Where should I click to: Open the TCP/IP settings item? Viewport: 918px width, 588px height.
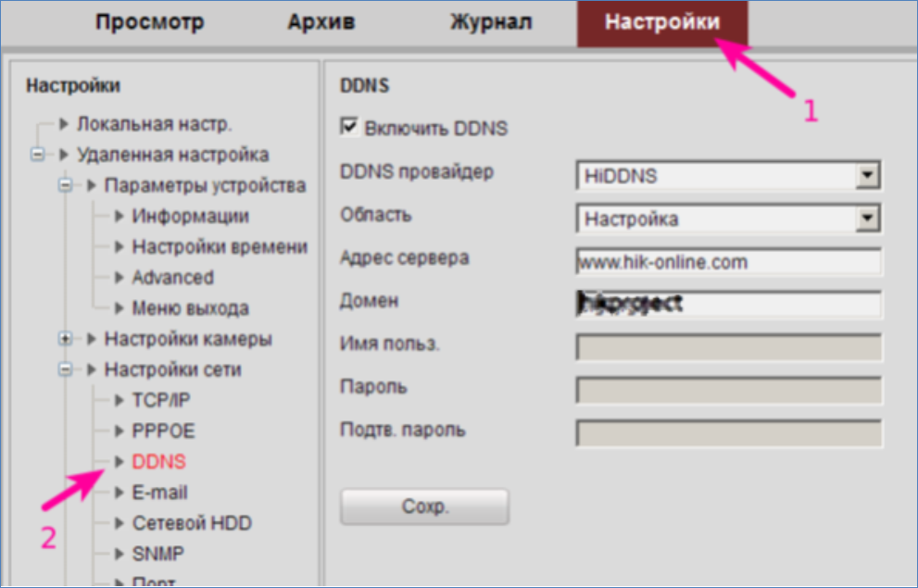pyautogui.click(x=161, y=400)
